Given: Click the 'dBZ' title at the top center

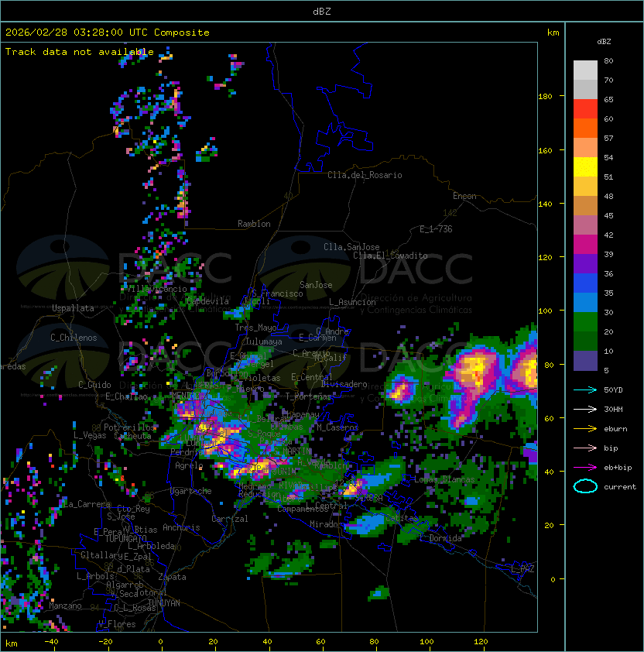Looking at the screenshot, I should pyautogui.click(x=322, y=11).
